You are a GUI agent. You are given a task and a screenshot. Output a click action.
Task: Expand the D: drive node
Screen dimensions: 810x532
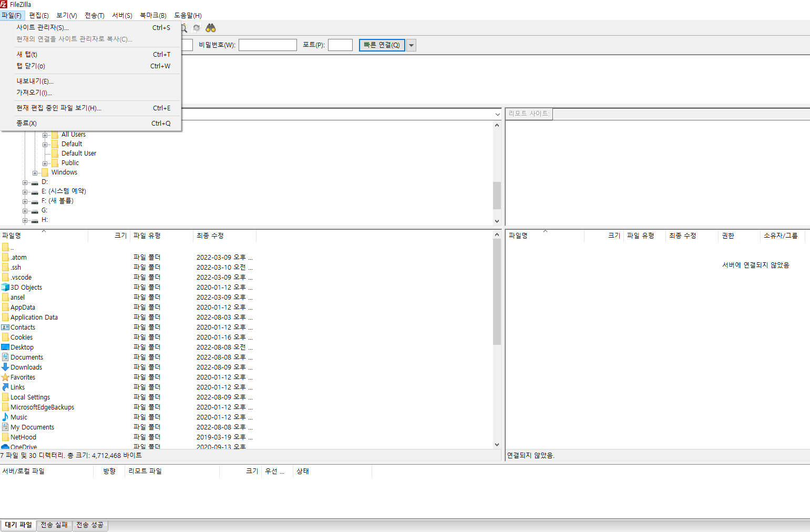click(25, 182)
